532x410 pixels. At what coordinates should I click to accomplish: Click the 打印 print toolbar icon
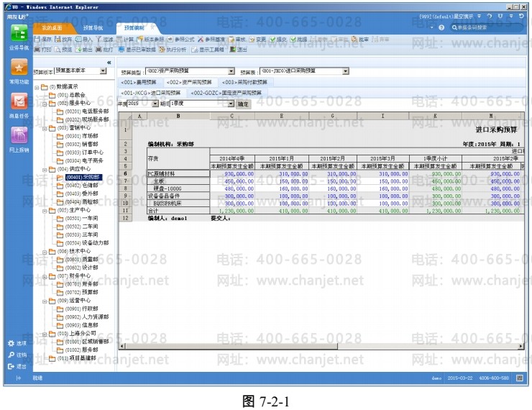click(x=42, y=49)
